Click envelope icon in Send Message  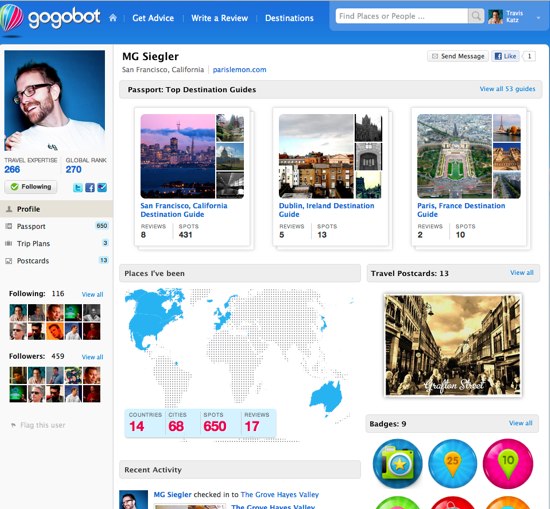coord(435,56)
